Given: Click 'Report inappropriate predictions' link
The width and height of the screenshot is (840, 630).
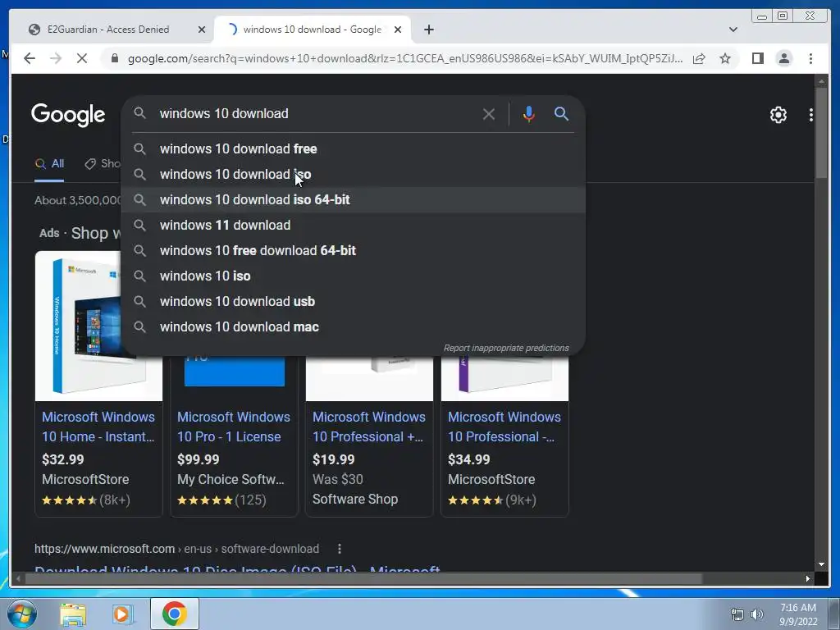Looking at the screenshot, I should (506, 348).
